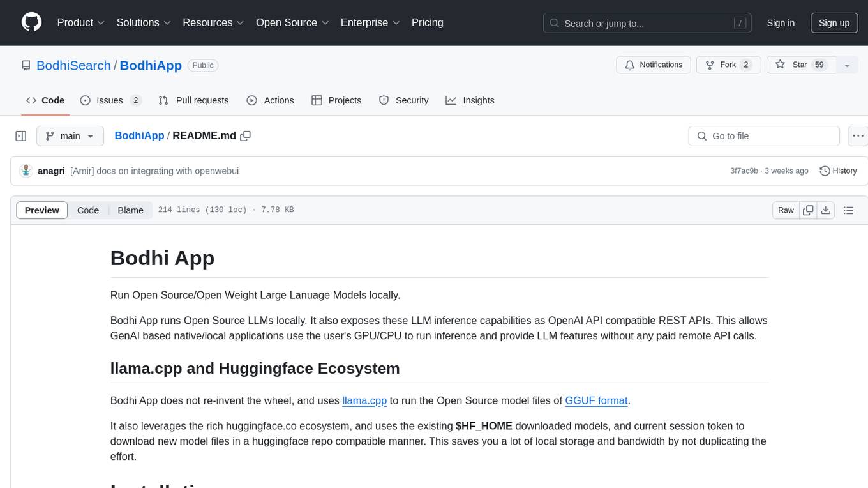Copy the README.md file path
Viewport: 868px width, 488px height.
[245, 136]
